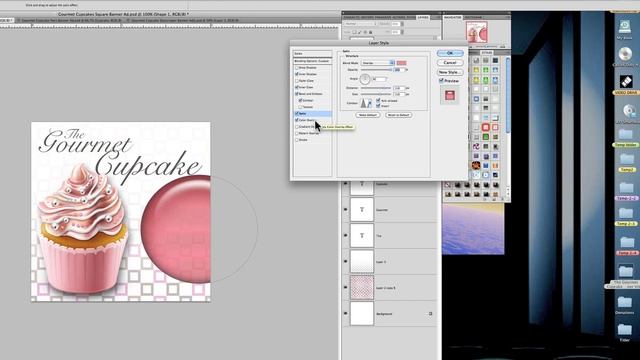Open the Contour picker dropdown arrow
The width and height of the screenshot is (640, 360).
[x=370, y=103]
